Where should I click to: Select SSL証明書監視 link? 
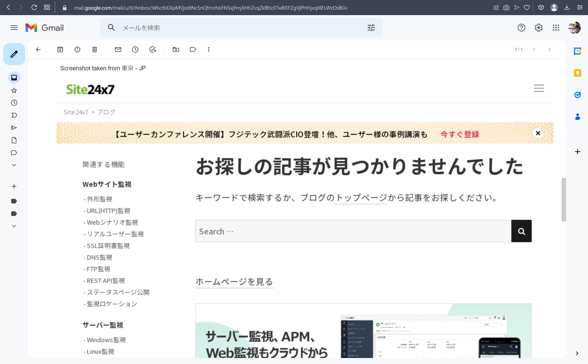pyautogui.click(x=108, y=246)
